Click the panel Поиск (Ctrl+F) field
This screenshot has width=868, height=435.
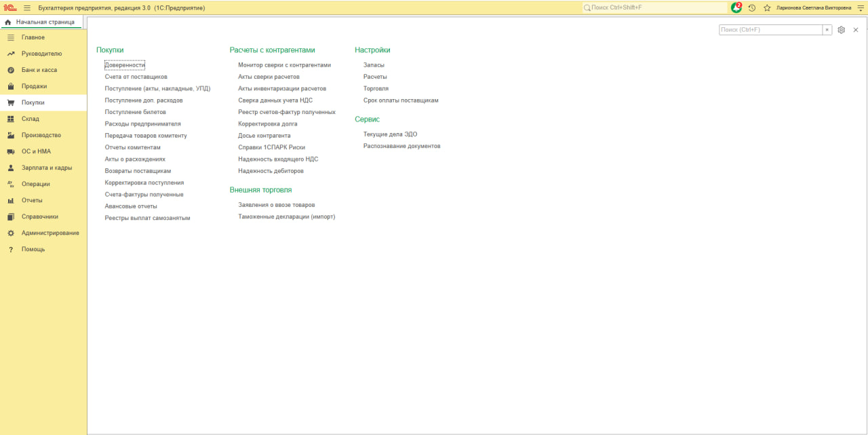(x=771, y=30)
